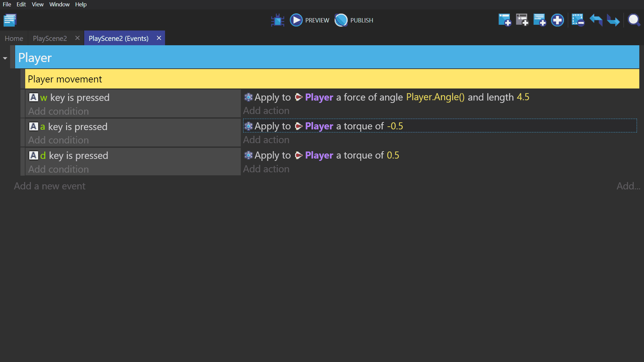644x362 pixels.
Task: Click the add sub-event icon
Action: coord(522,20)
